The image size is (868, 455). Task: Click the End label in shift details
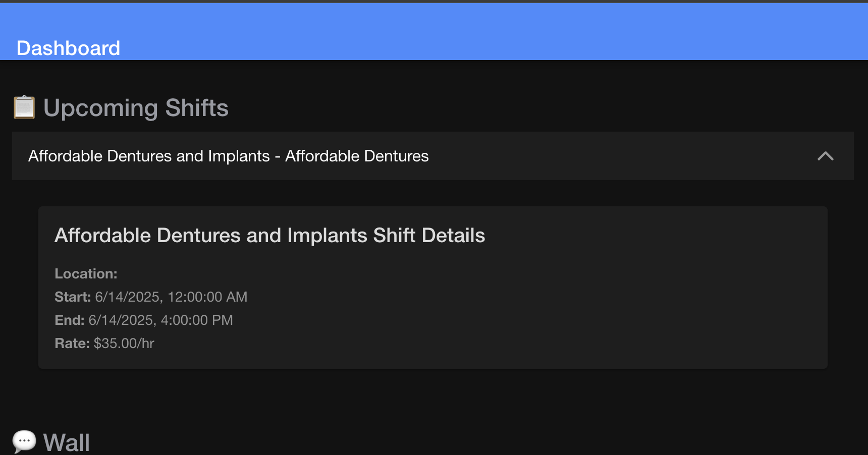(x=69, y=320)
